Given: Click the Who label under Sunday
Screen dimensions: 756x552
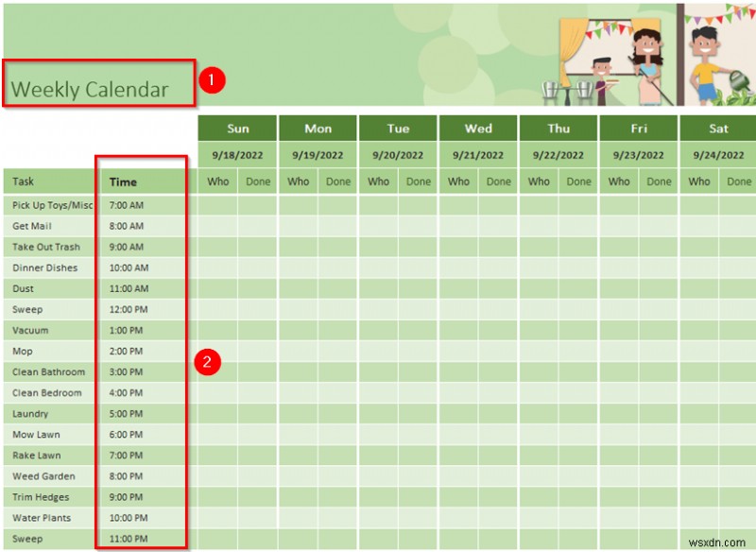Looking at the screenshot, I should point(218,181).
